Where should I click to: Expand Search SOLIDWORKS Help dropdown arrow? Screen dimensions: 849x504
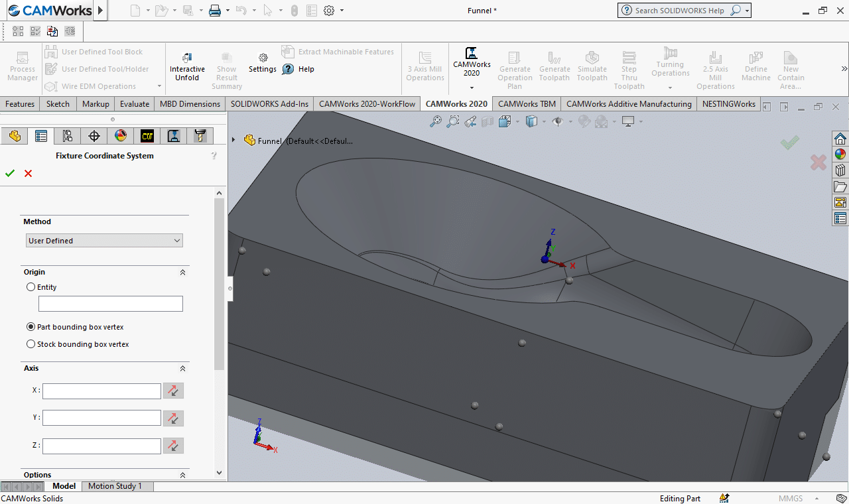pos(748,10)
